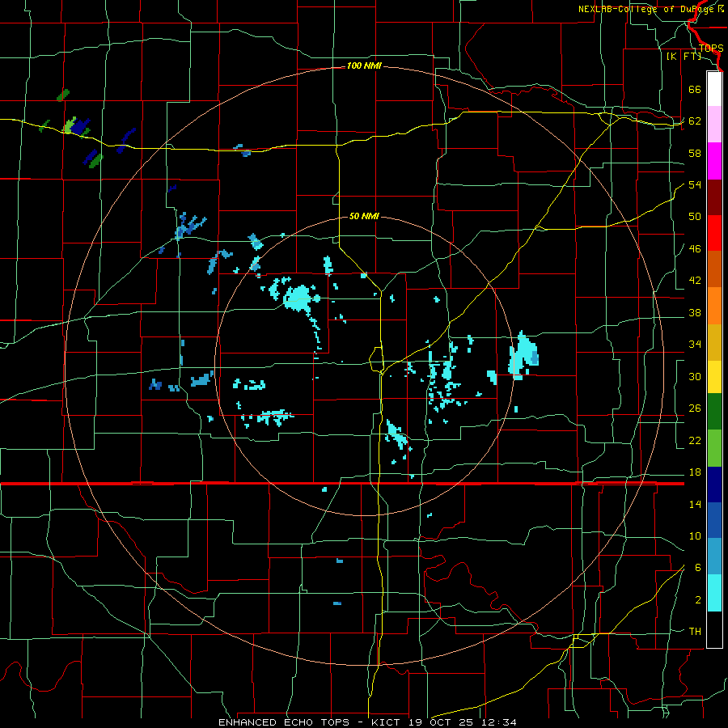This screenshot has height=728, width=728.
Task: Click the TH threshold label on legend
Action: tap(695, 632)
